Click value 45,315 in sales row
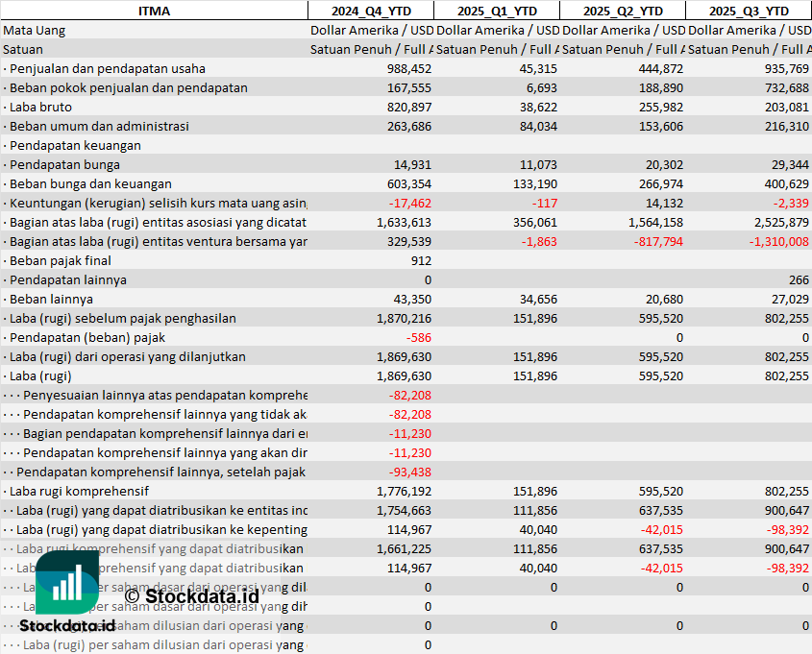 (538, 69)
